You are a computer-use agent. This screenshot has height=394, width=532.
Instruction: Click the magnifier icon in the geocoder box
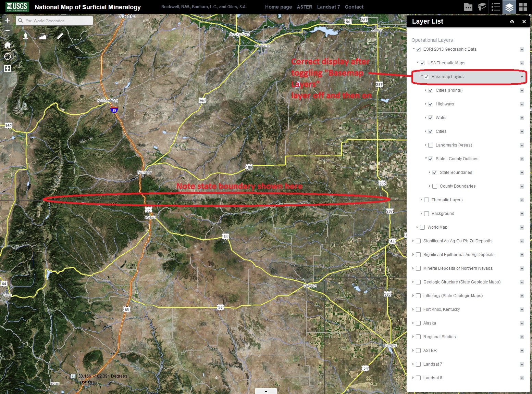[x=21, y=21]
